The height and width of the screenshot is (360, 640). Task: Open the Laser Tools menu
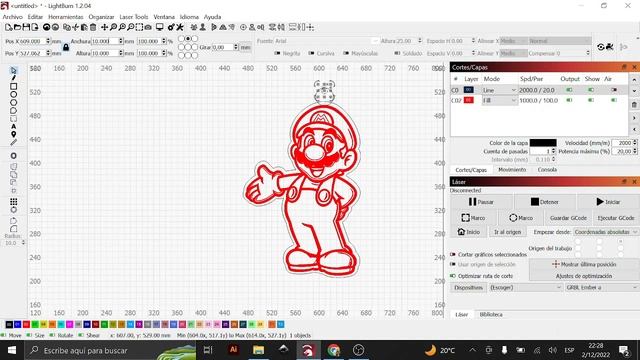(133, 17)
